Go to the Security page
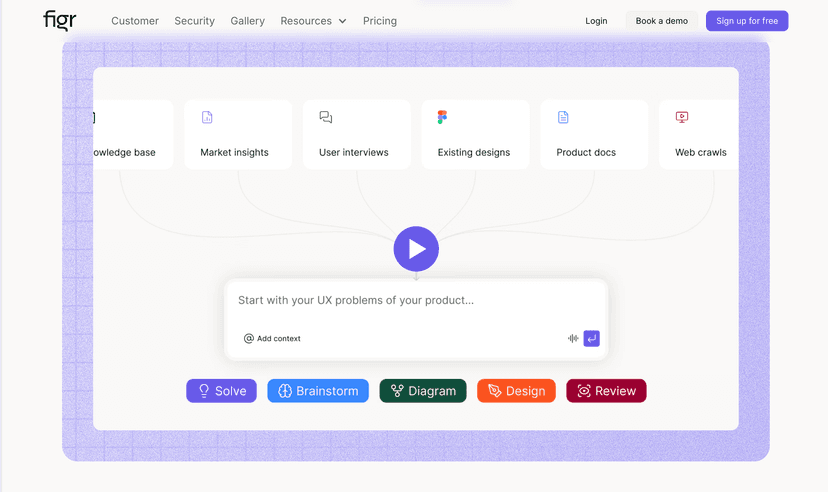 (x=194, y=21)
